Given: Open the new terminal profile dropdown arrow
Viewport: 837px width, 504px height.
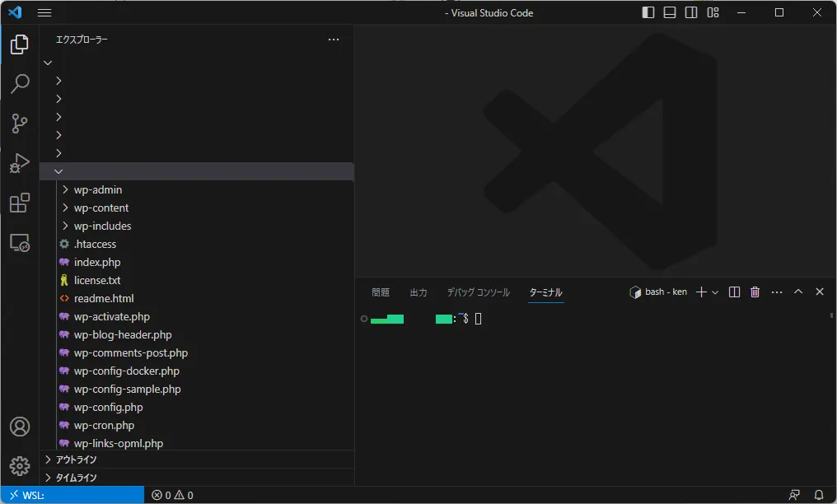Looking at the screenshot, I should (x=715, y=292).
